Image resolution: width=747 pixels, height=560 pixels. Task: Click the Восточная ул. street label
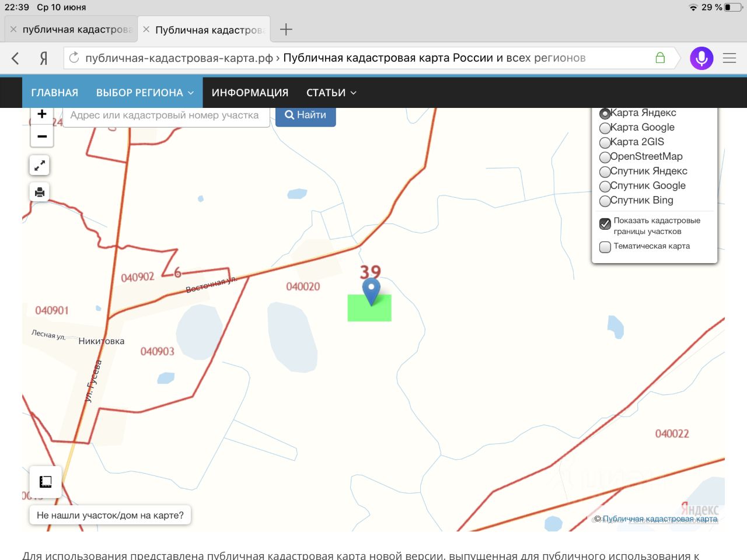(x=211, y=285)
